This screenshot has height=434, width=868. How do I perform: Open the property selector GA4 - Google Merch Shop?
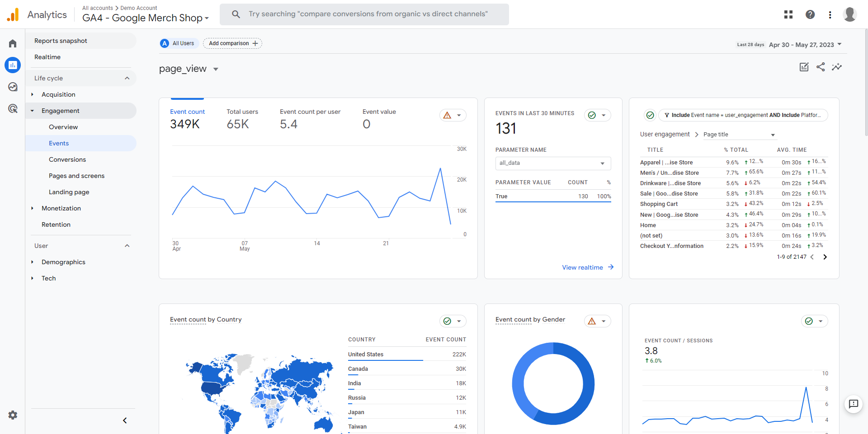(146, 18)
